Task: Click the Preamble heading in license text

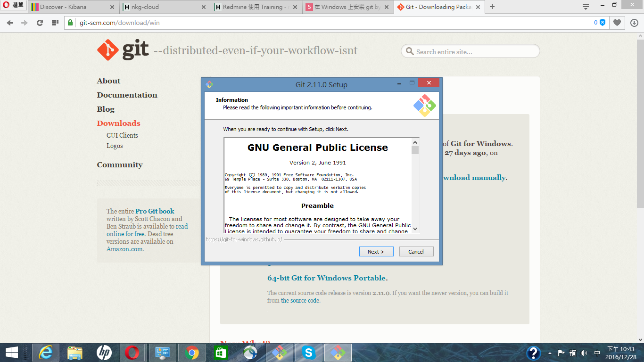Action: tap(317, 206)
